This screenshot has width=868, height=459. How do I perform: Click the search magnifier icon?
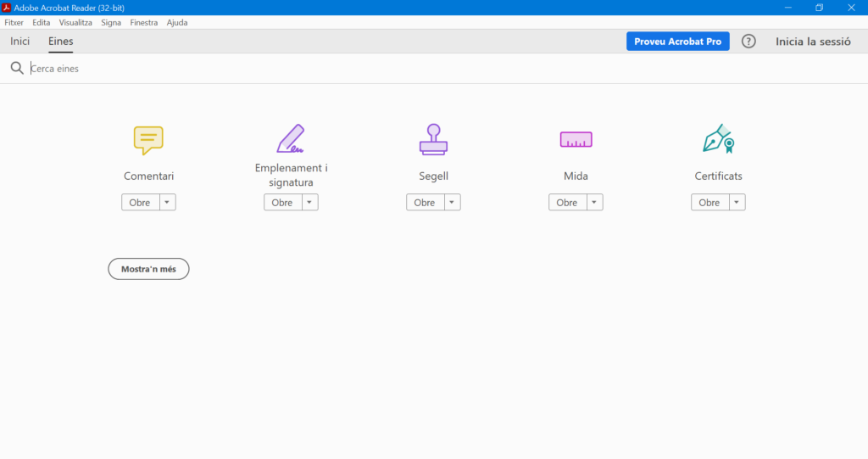[17, 69]
